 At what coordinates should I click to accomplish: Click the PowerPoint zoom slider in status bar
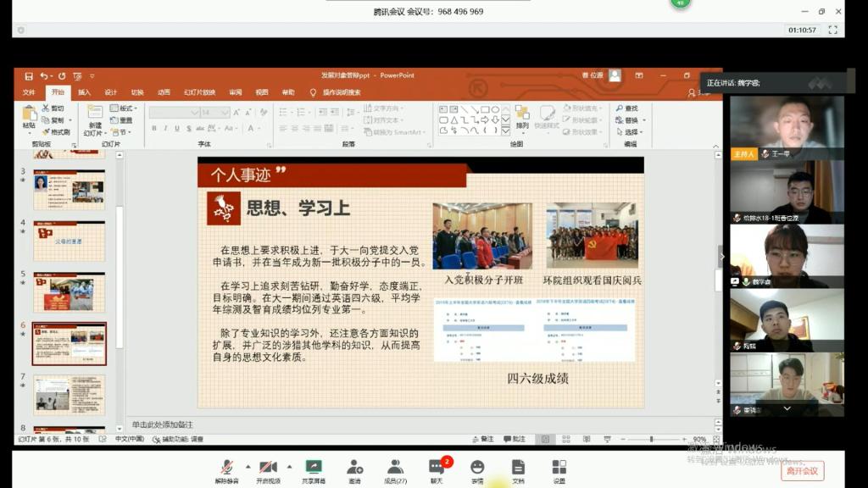coord(651,440)
